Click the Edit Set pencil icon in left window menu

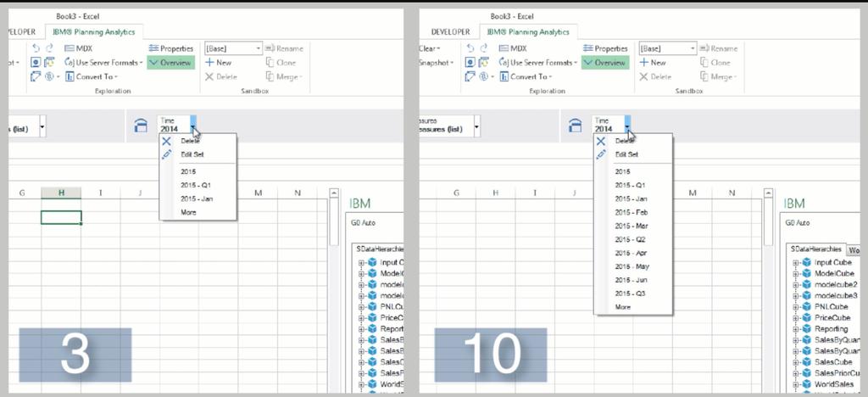[x=166, y=154]
